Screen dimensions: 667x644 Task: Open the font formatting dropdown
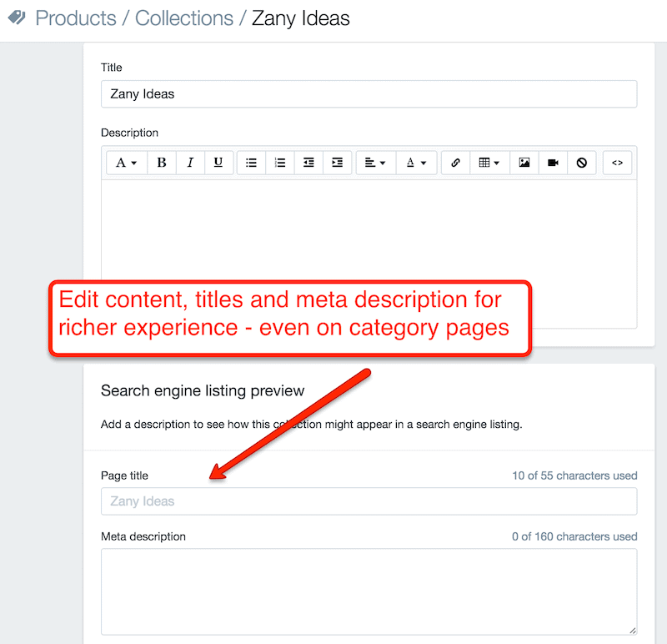click(x=127, y=163)
